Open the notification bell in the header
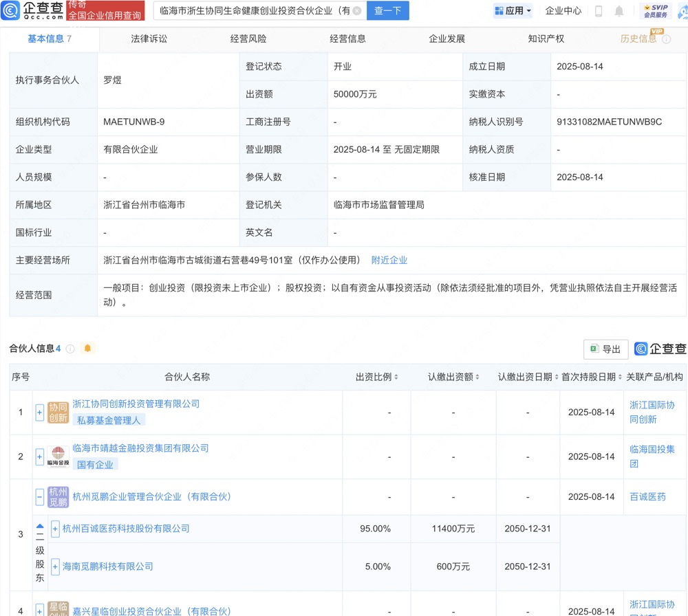The height and width of the screenshot is (616, 688). [619, 11]
